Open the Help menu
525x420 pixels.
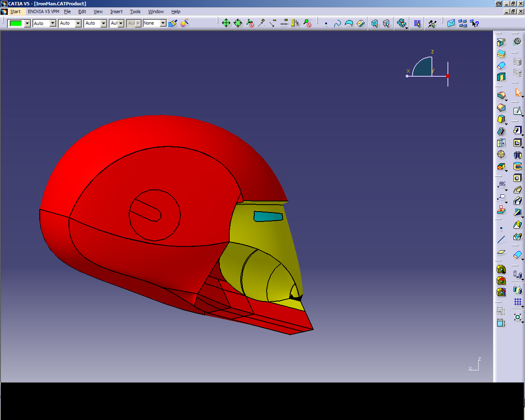(x=176, y=11)
